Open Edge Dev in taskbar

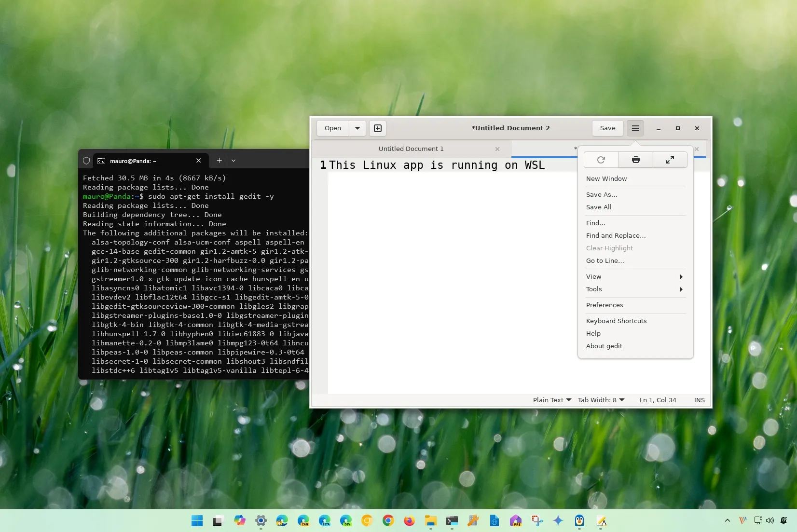click(x=346, y=520)
